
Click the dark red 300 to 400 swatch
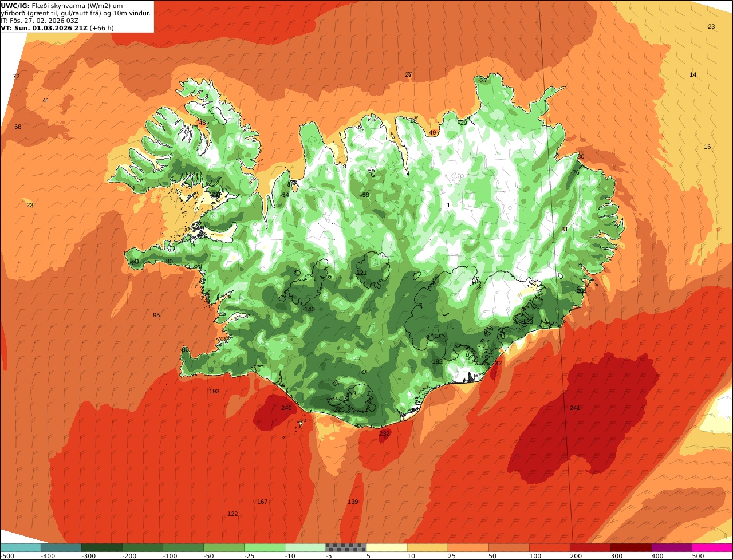(630, 547)
